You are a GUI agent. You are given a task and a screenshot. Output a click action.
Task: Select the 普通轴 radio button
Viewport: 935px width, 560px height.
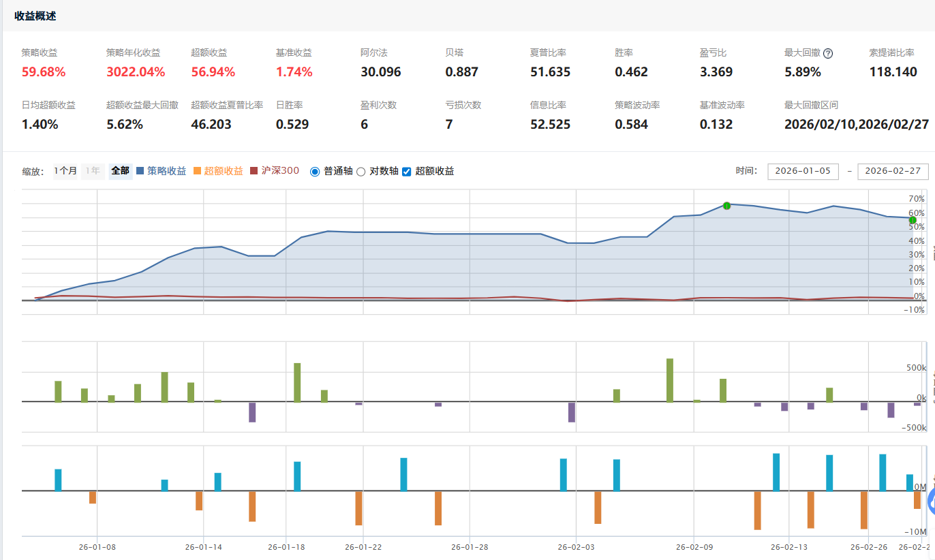(x=315, y=172)
